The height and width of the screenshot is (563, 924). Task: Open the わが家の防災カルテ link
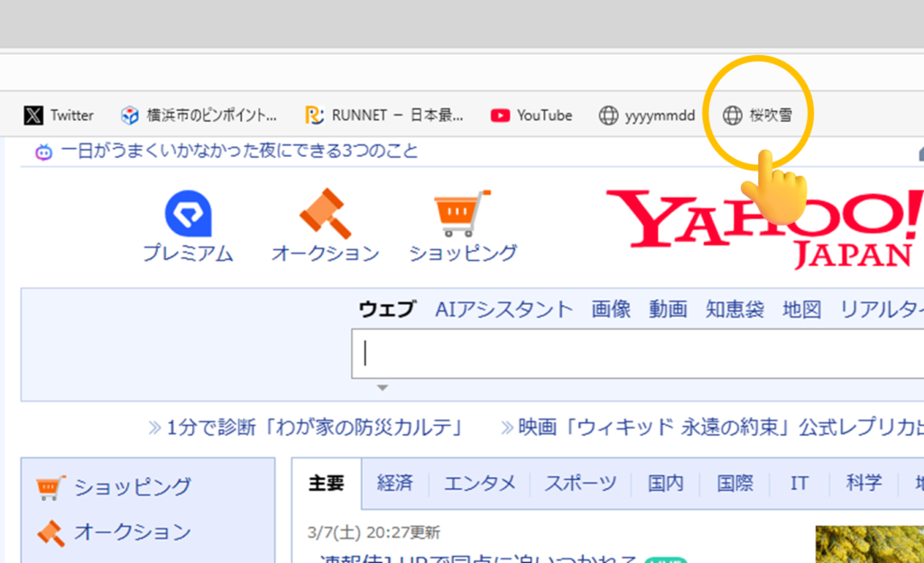pos(315,427)
